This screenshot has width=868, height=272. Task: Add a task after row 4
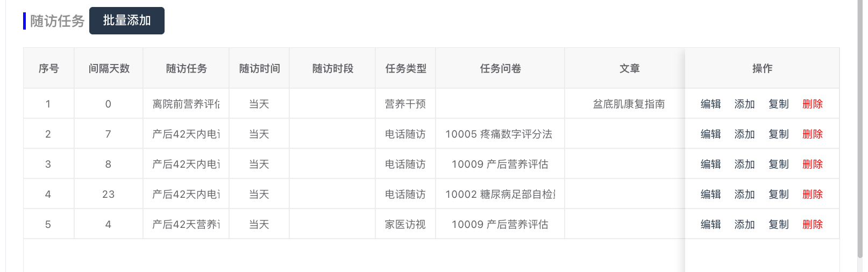pyautogui.click(x=744, y=194)
